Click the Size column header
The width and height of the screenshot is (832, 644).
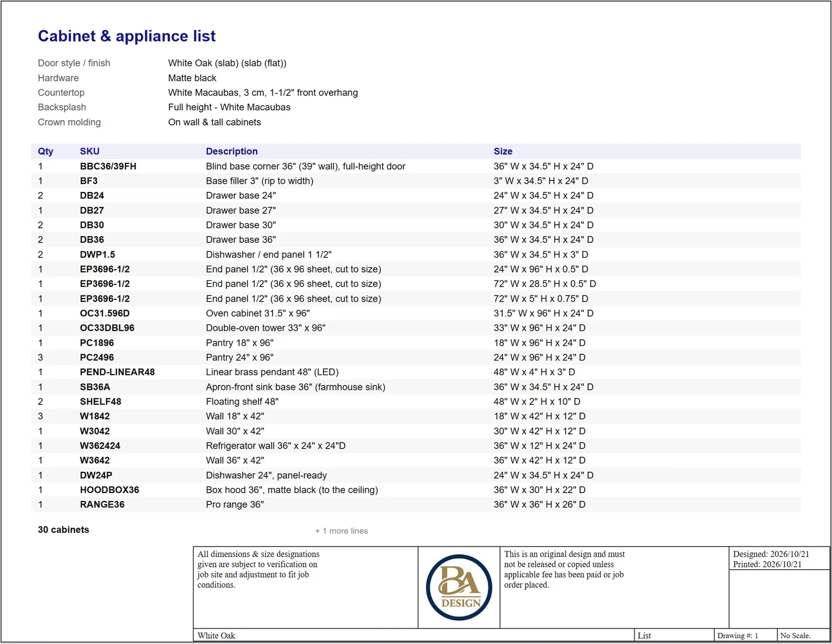pos(503,151)
